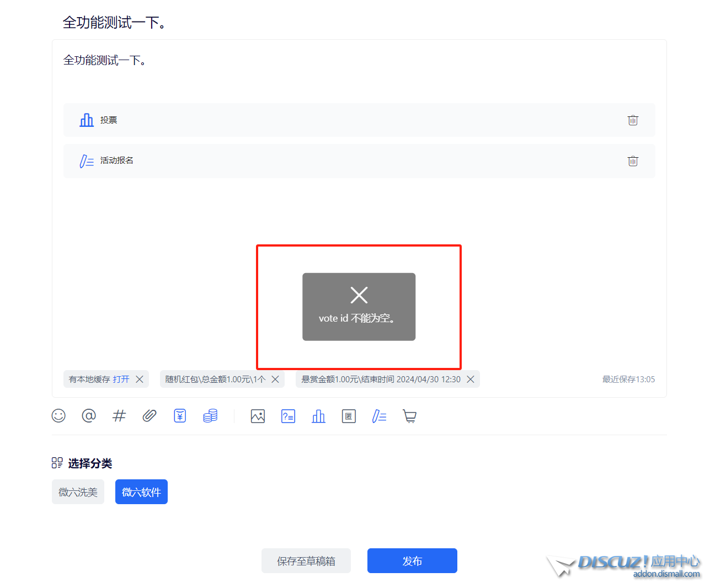
Task: Add a poll via toolbar bar-chart icon
Action: click(x=318, y=416)
